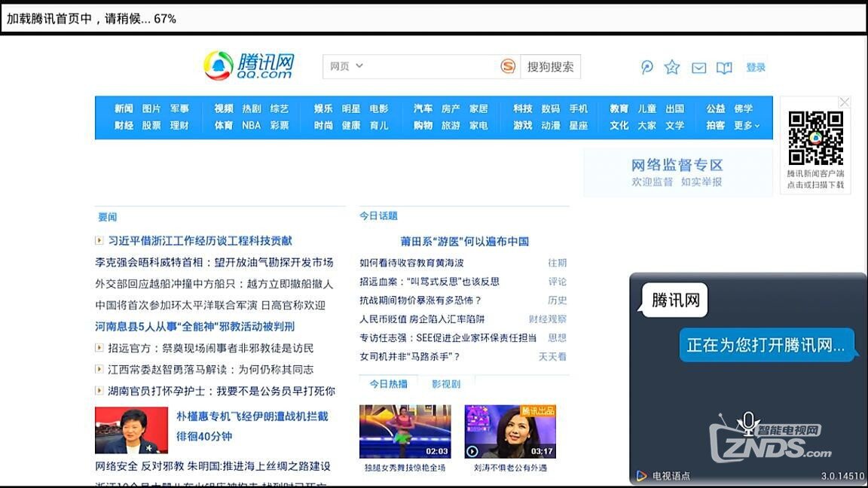Go to the 汽车 section
868x488 pixels.
click(x=423, y=108)
